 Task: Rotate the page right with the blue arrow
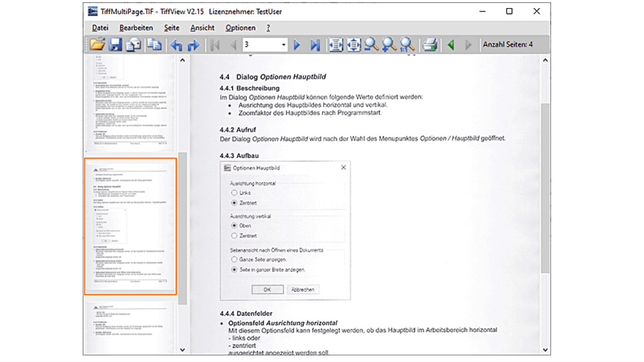(194, 45)
